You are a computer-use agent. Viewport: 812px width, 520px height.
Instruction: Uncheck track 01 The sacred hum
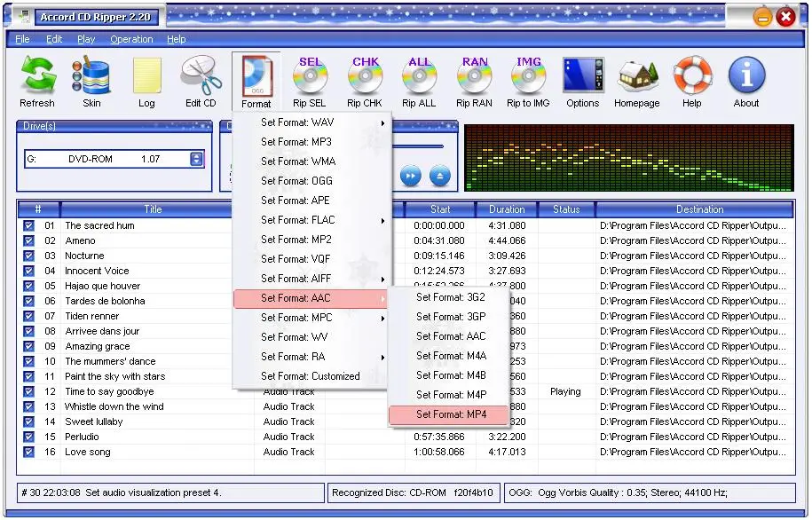(x=28, y=225)
